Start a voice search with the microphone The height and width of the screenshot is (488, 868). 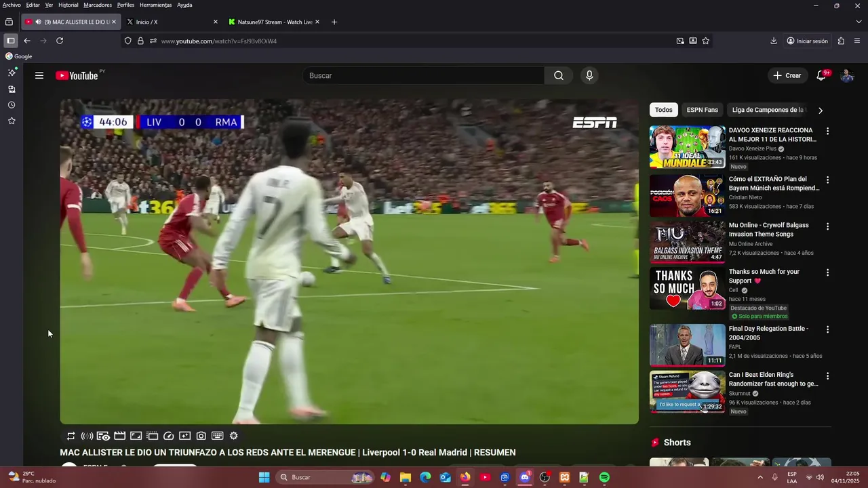coord(589,75)
